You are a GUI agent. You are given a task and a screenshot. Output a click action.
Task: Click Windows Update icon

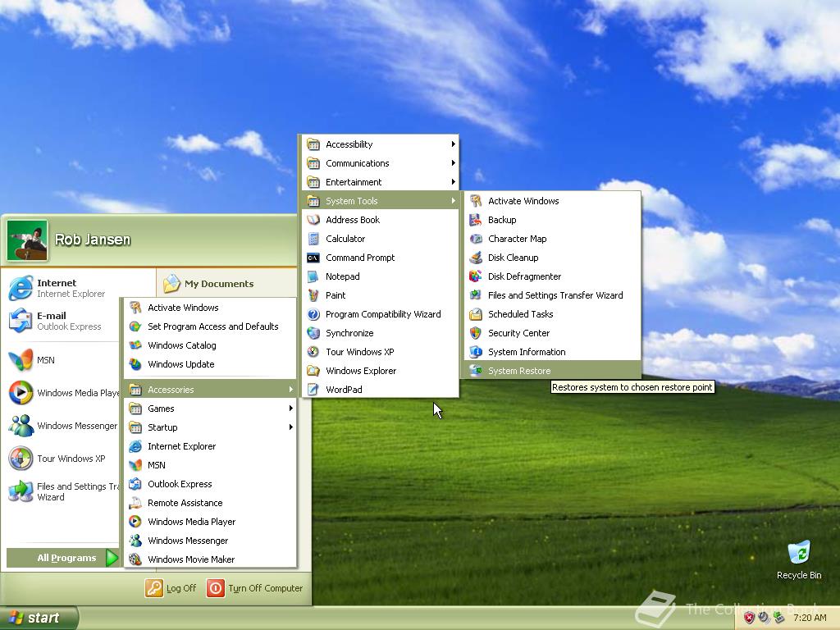135,364
